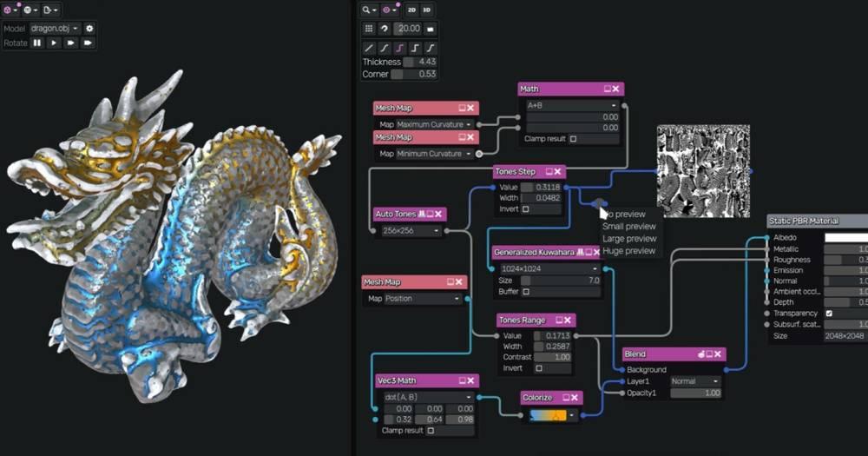Close the Math node
The width and height of the screenshot is (868, 456).
(x=615, y=89)
